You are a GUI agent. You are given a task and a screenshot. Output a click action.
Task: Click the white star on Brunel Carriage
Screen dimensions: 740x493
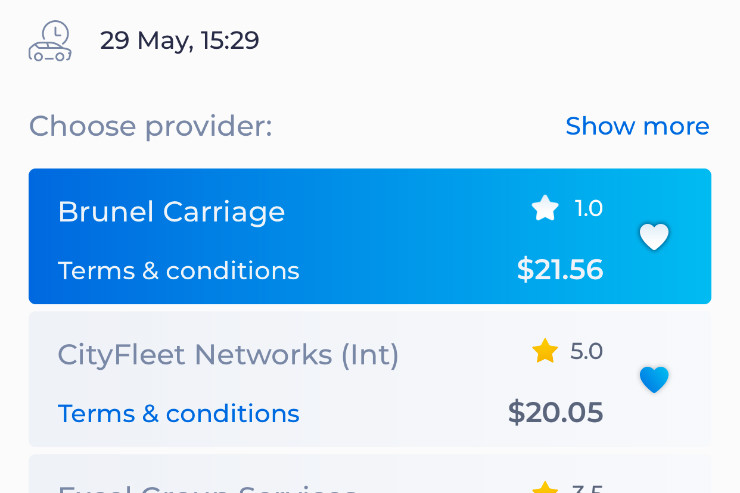(545, 208)
